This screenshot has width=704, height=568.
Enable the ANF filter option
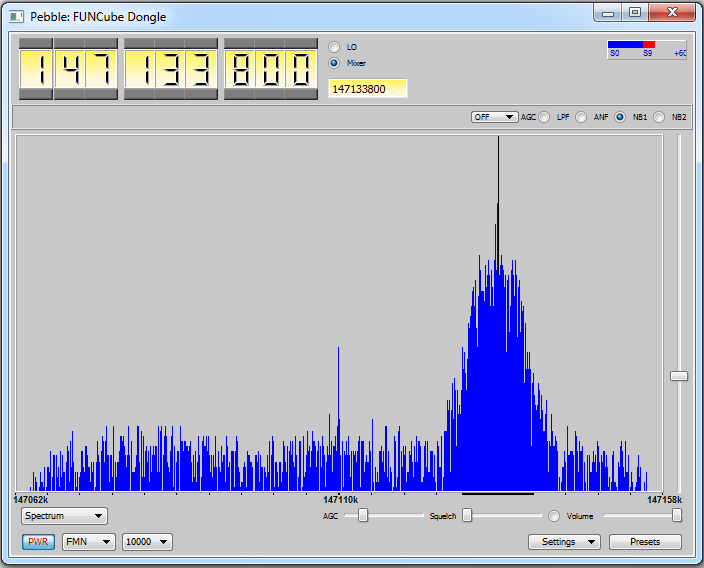pyautogui.click(x=581, y=117)
